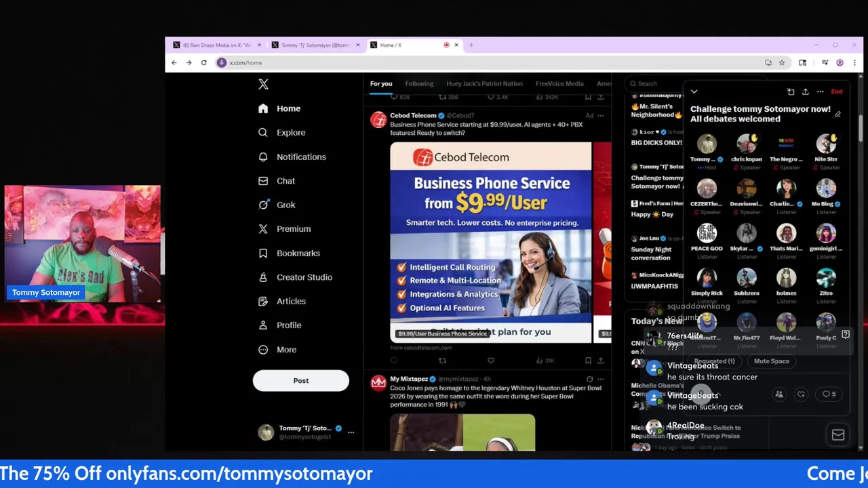This screenshot has width=868, height=488.
Task: Open the Space help question icon
Action: tap(846, 334)
